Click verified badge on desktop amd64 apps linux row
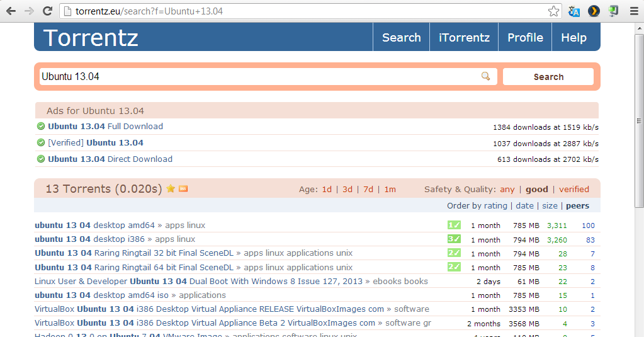This screenshot has width=644, height=337. [x=454, y=225]
